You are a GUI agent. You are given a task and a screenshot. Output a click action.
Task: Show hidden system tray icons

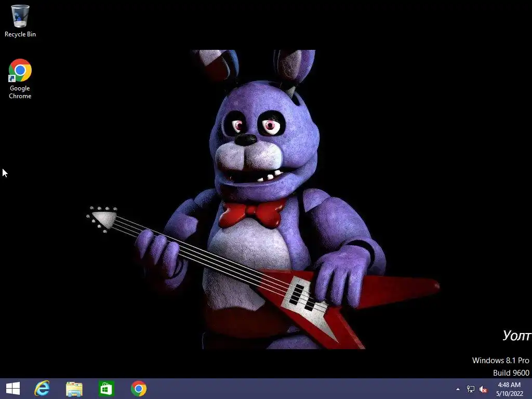point(458,389)
